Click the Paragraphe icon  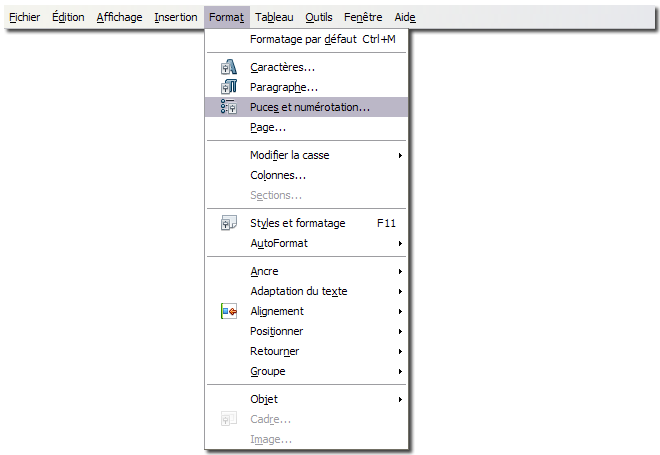(x=229, y=87)
